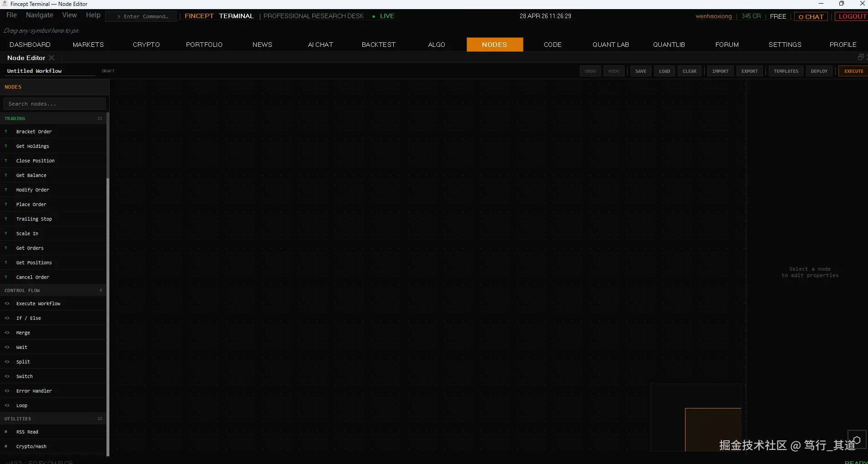Click the REDO button

[614, 71]
